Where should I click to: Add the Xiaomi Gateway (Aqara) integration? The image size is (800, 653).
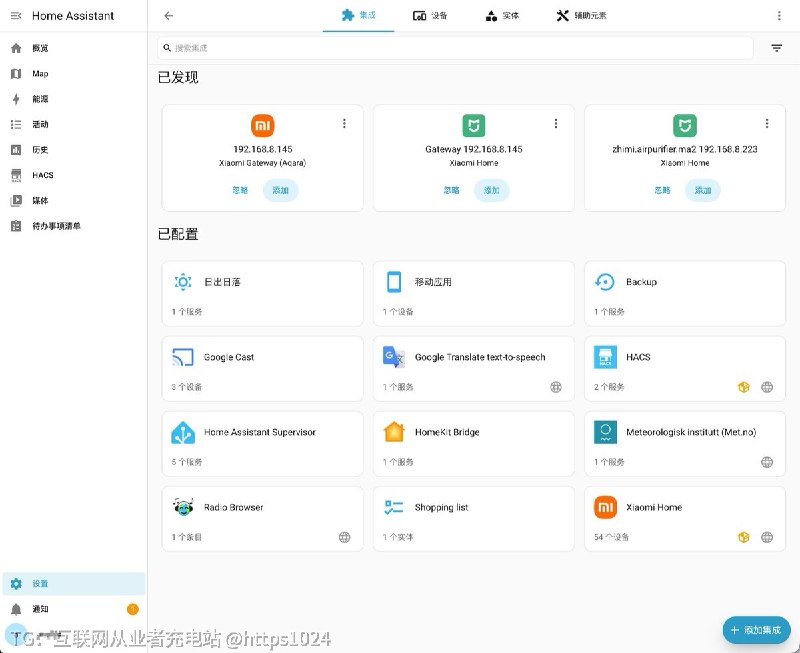click(x=281, y=190)
